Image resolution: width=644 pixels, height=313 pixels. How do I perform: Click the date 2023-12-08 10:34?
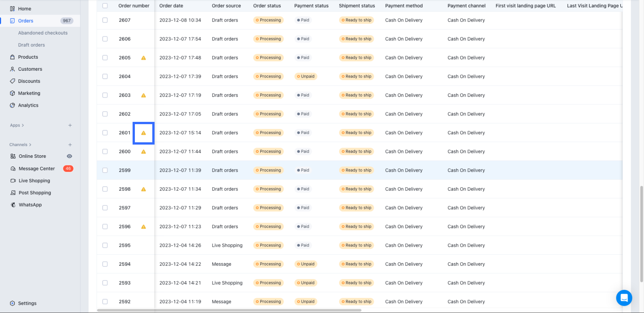tap(180, 20)
